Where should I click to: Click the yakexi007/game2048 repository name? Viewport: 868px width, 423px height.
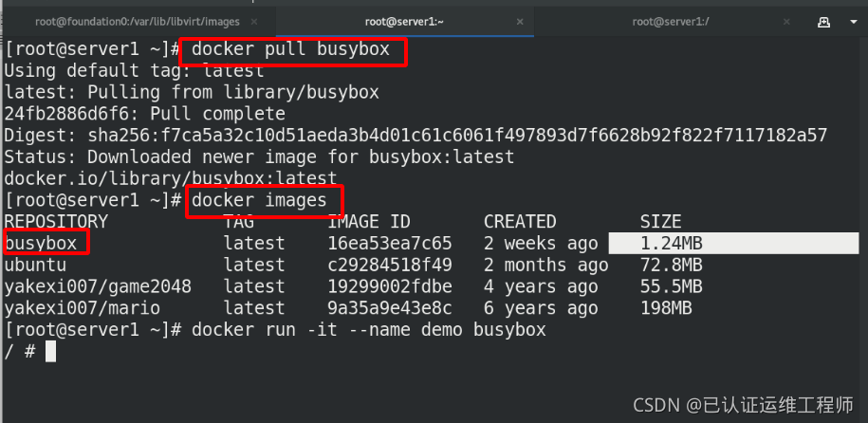pyautogui.click(x=98, y=286)
